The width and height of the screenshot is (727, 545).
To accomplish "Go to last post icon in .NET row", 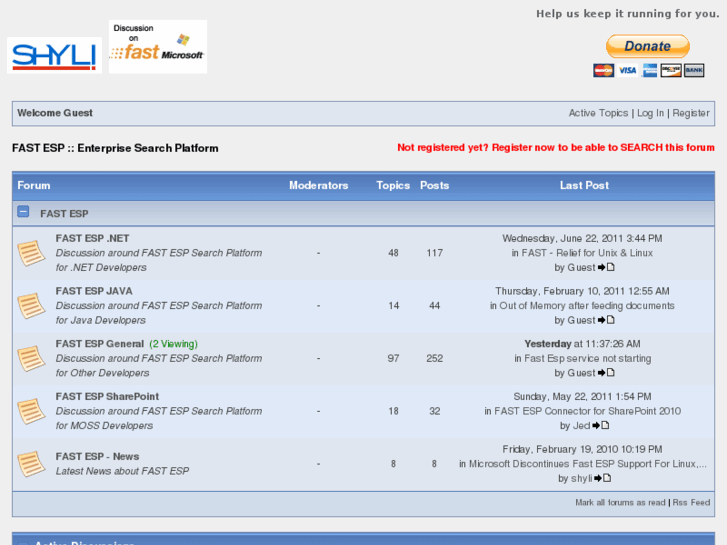I will click(x=606, y=267).
